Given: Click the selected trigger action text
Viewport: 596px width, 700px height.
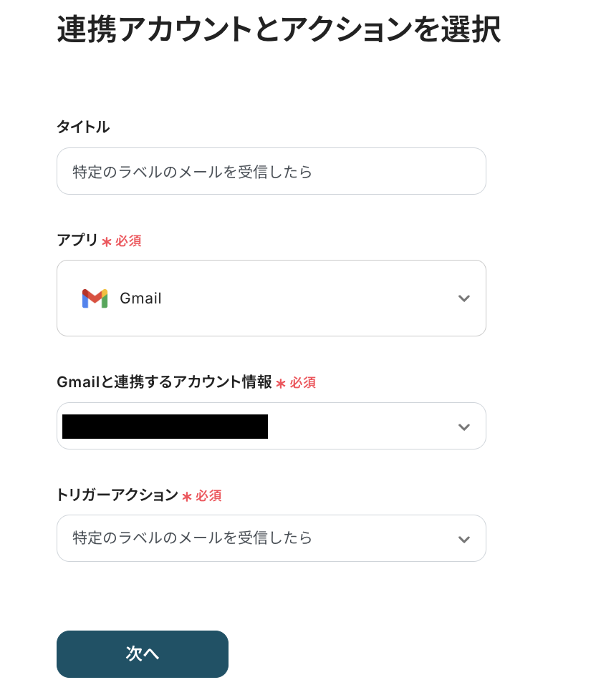Looking at the screenshot, I should [193, 538].
